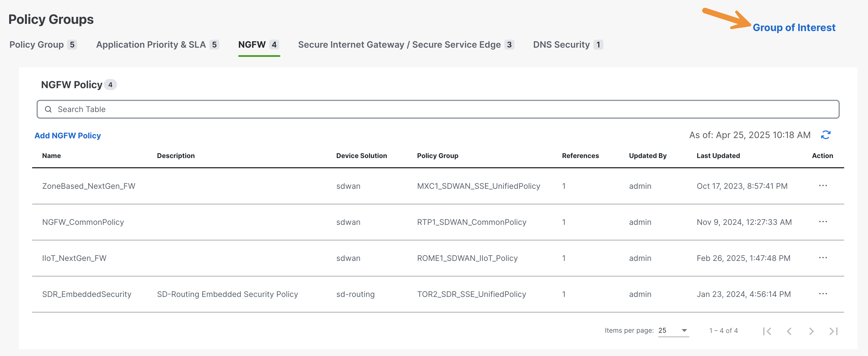Click SD-Routing Embedded Security Policy description
Screen dimensions: 868x356
(227, 294)
